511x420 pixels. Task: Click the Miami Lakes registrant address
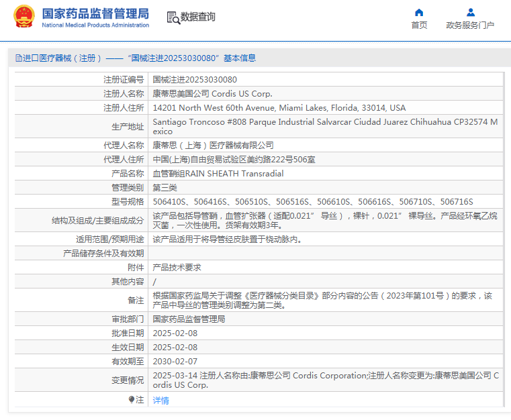point(279,107)
